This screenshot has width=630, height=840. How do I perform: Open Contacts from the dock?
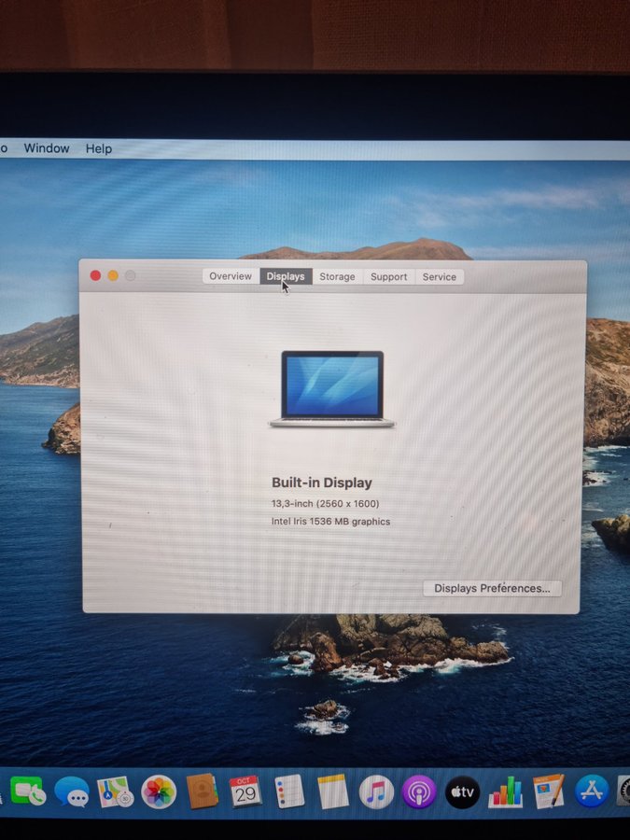pos(202,792)
